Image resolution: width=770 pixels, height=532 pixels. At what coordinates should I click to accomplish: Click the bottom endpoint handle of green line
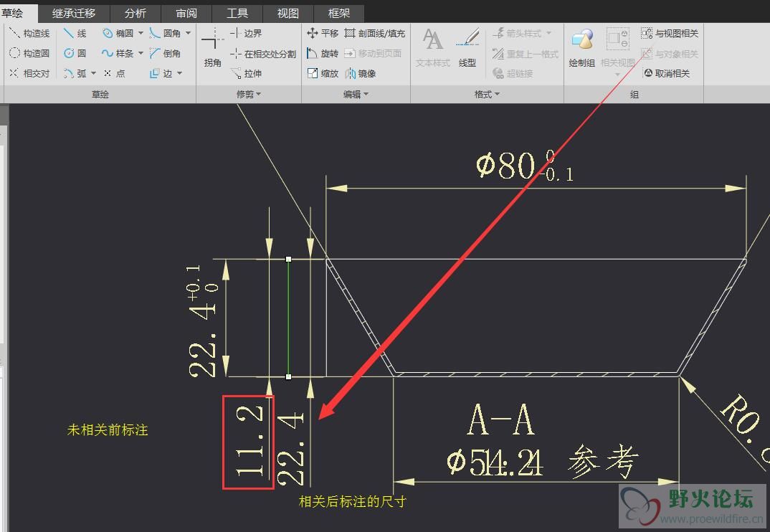pyautogui.click(x=288, y=376)
